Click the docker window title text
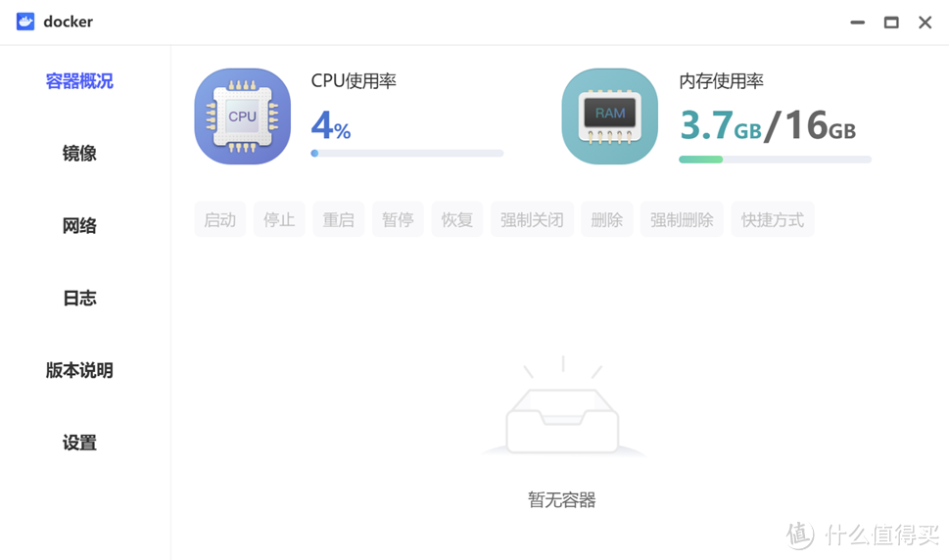 (68, 22)
